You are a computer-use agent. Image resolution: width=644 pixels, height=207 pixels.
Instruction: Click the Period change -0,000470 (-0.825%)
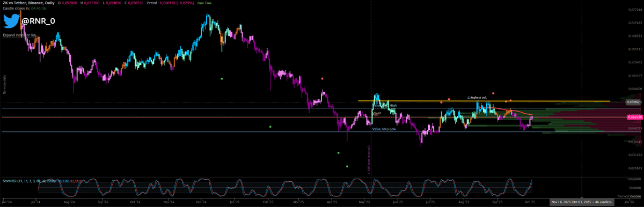176,3
